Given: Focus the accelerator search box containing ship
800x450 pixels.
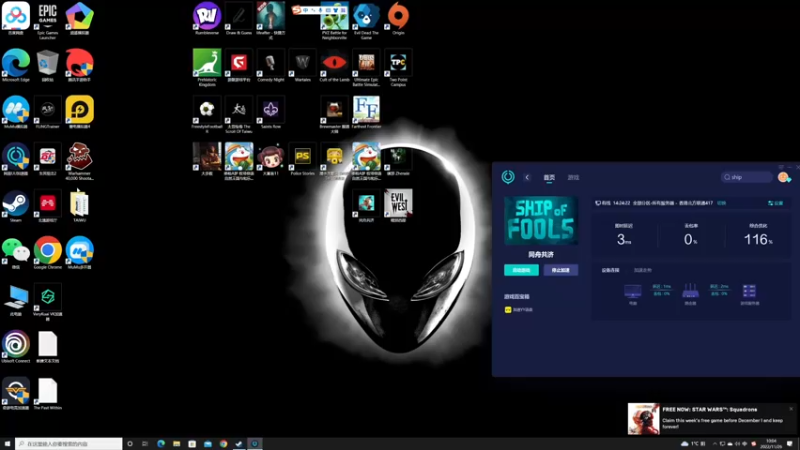Looking at the screenshot, I should pyautogui.click(x=746, y=177).
